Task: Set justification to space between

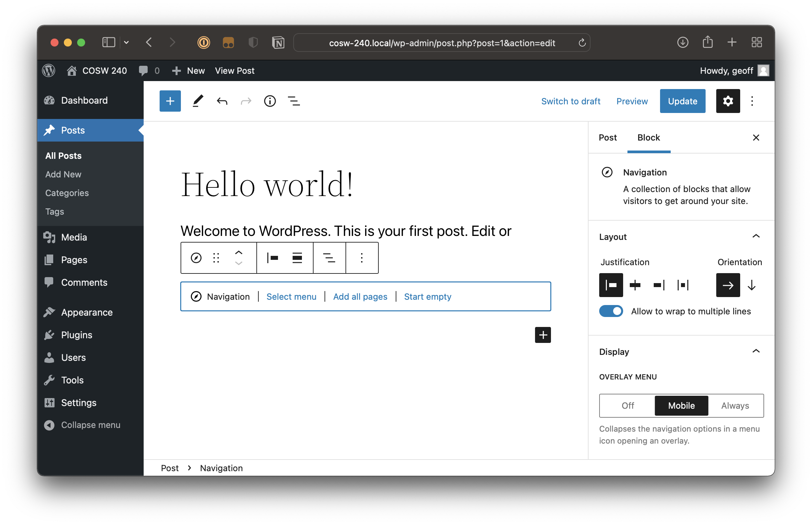Action: click(x=683, y=285)
